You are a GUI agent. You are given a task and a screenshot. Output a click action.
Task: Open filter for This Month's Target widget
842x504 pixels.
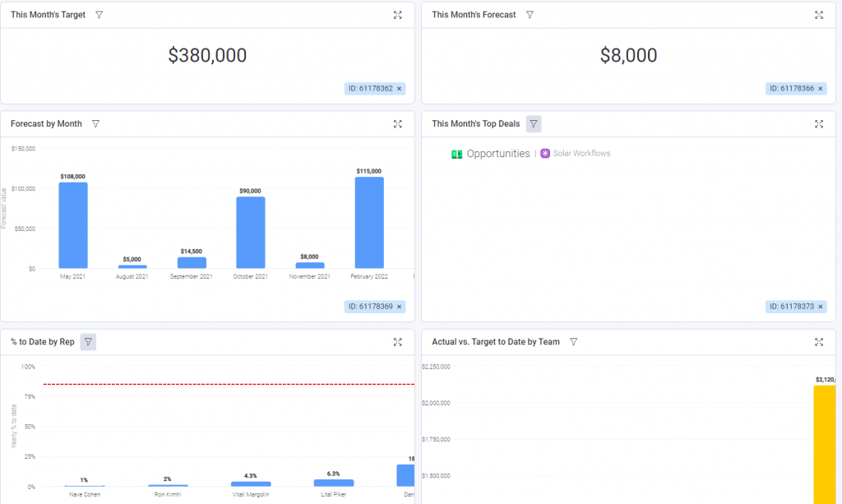pyautogui.click(x=99, y=15)
